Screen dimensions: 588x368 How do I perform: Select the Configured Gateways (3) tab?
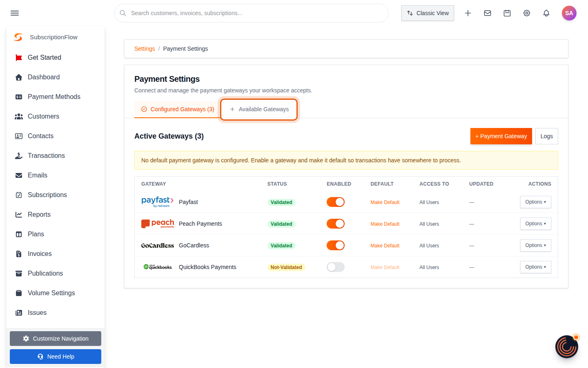[178, 109]
